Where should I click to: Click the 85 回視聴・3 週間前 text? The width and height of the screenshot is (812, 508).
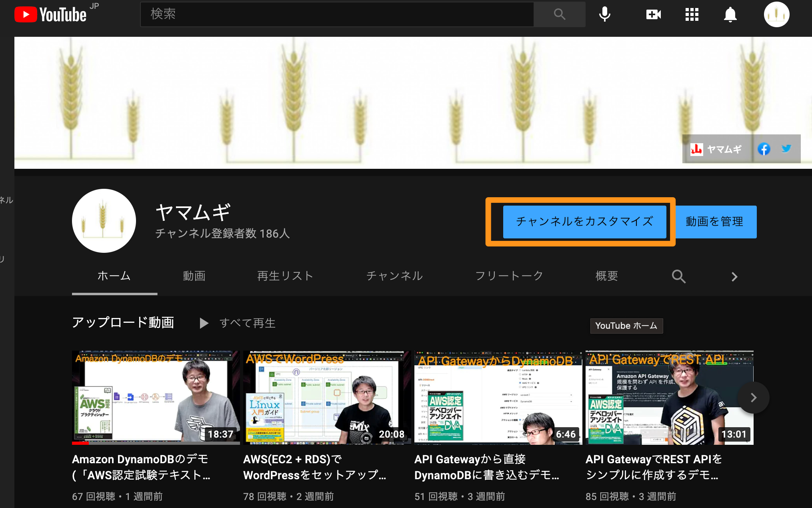coord(631,497)
